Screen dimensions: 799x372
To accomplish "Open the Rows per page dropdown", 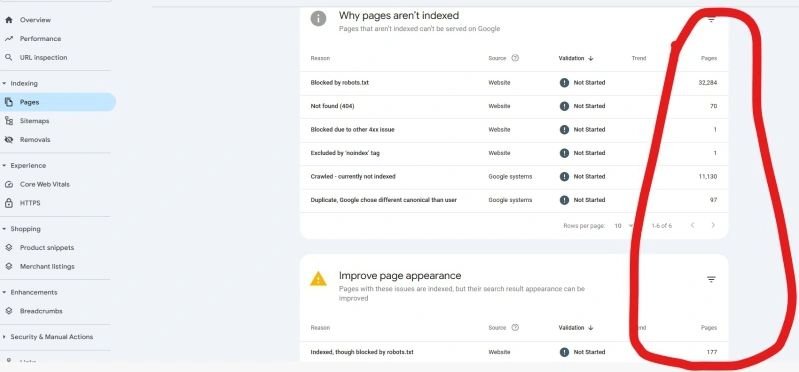I will (x=623, y=225).
